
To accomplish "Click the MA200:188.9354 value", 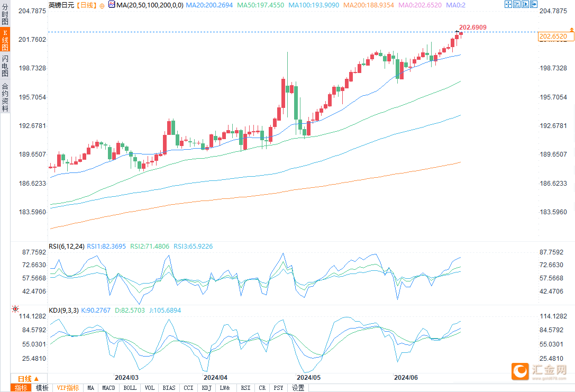I will coord(369,5).
